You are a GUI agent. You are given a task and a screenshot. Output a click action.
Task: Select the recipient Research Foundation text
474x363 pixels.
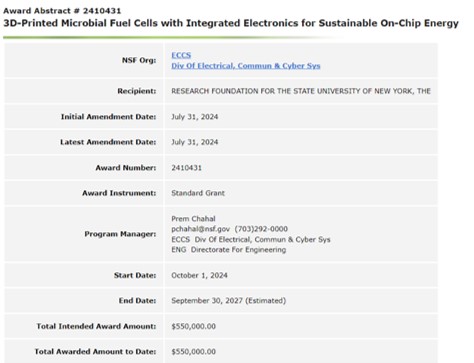pos(301,91)
